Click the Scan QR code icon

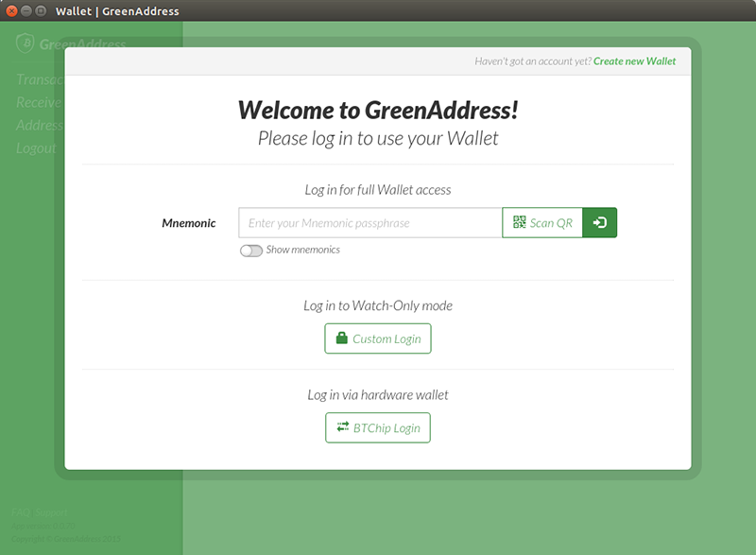pyautogui.click(x=518, y=222)
